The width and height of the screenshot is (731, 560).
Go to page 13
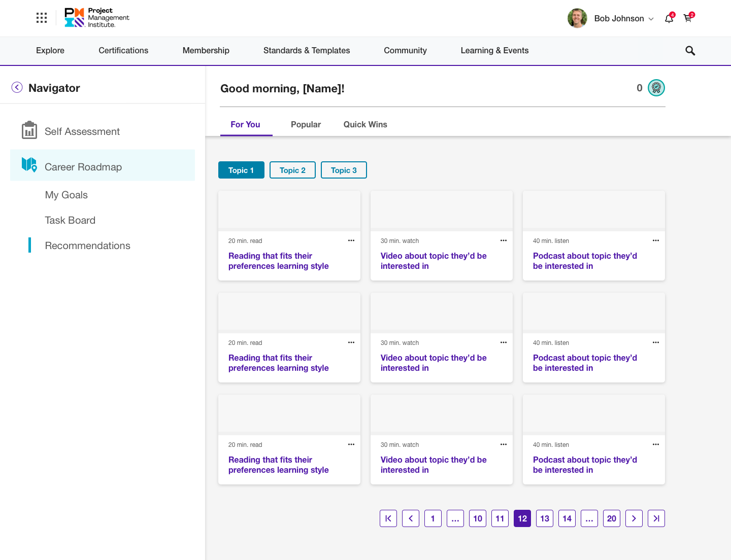coord(545,518)
